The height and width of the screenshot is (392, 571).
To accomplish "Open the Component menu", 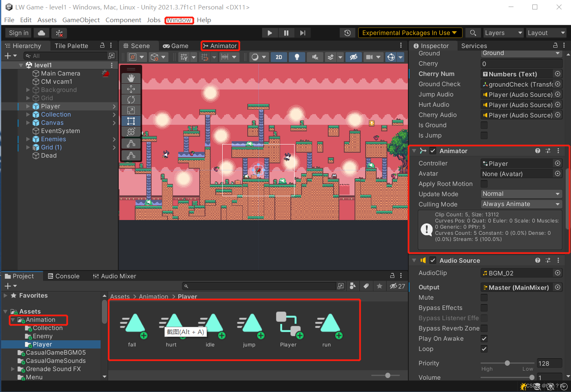I will [123, 20].
